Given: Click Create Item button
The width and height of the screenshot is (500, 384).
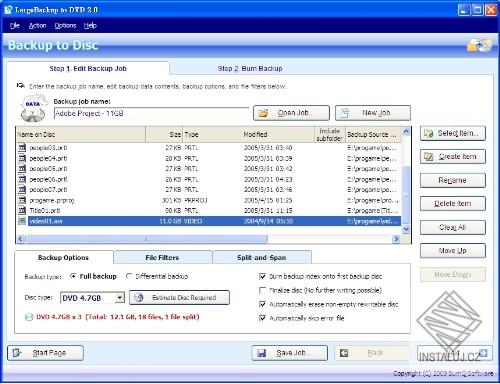Looking at the screenshot, I should [x=453, y=157].
